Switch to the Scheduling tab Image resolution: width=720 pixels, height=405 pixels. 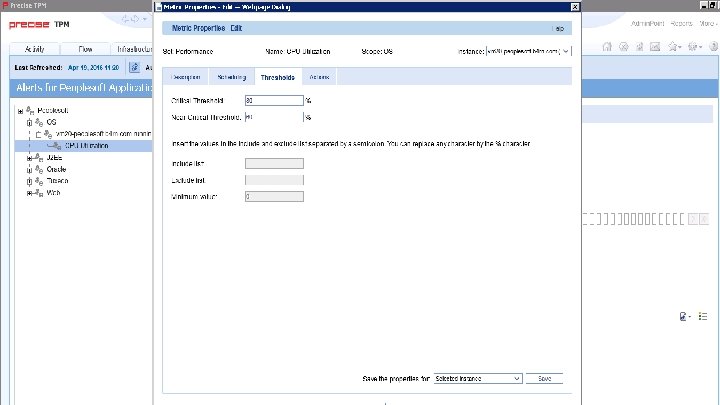click(231, 77)
